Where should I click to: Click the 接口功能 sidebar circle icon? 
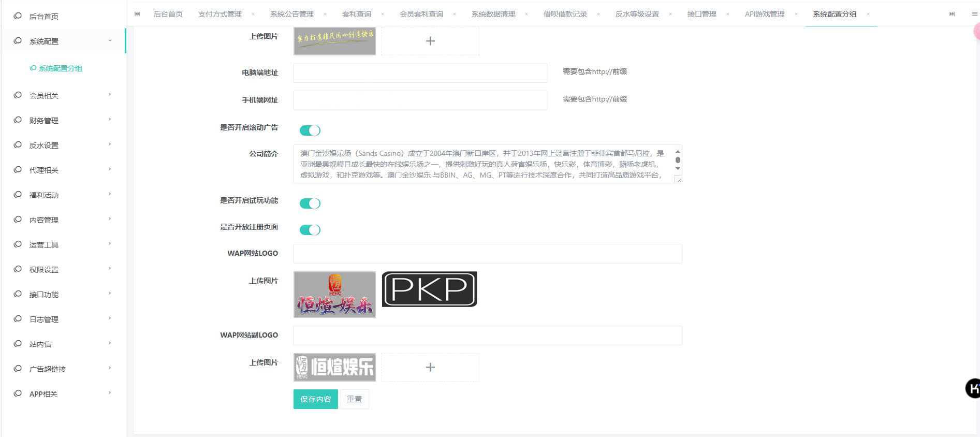[18, 294]
